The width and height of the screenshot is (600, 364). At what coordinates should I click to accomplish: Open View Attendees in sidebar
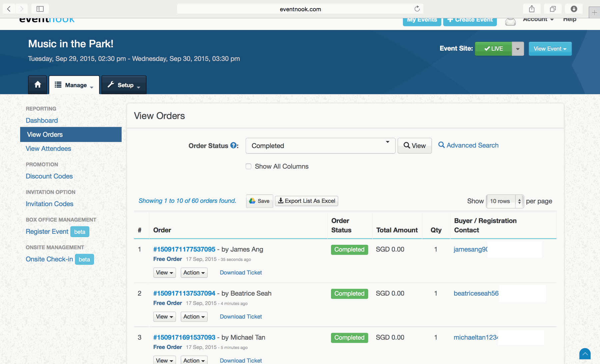[x=48, y=149]
